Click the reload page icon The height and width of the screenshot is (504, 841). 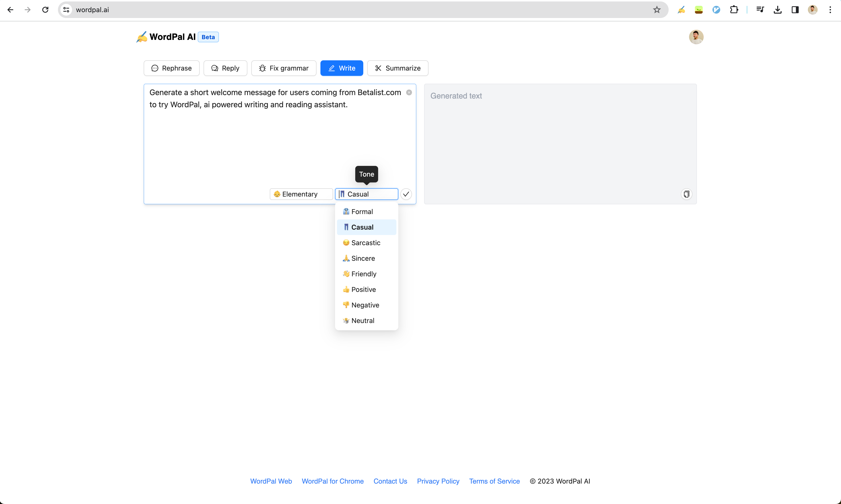click(45, 9)
